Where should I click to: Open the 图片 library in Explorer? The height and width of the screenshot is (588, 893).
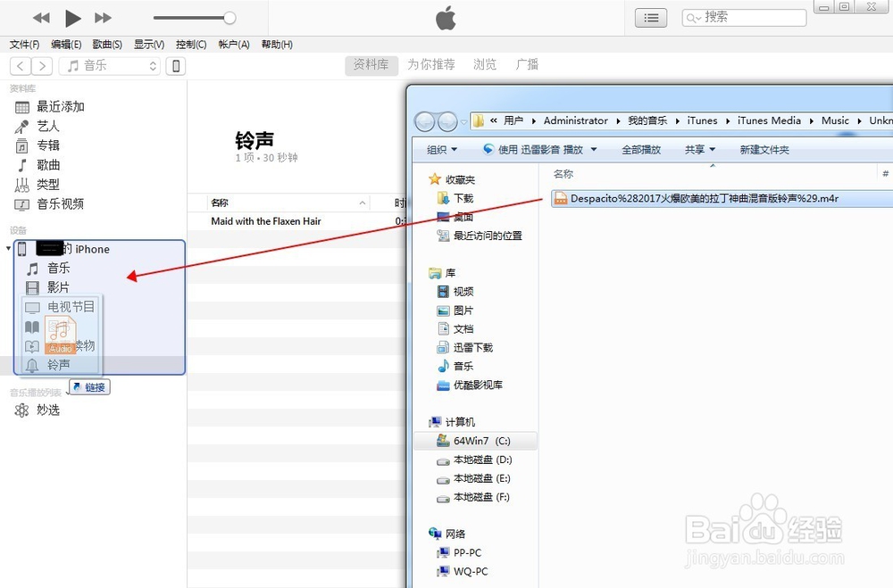point(463,311)
